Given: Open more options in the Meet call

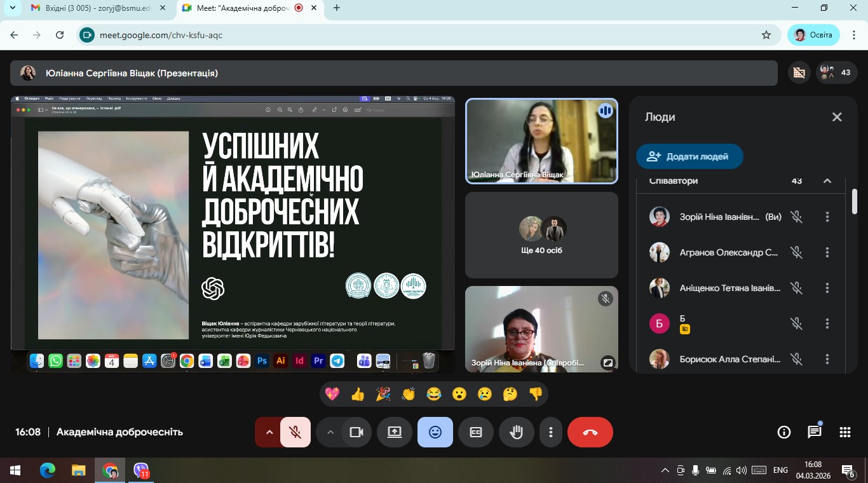Looking at the screenshot, I should point(550,432).
